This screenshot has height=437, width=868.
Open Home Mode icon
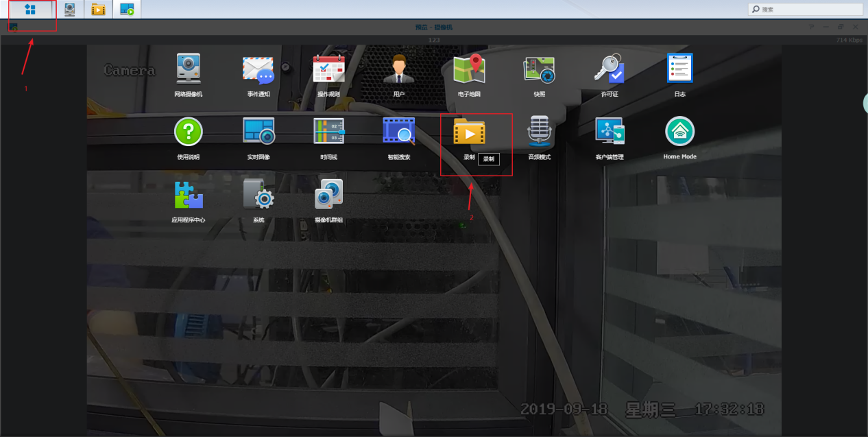coord(679,132)
